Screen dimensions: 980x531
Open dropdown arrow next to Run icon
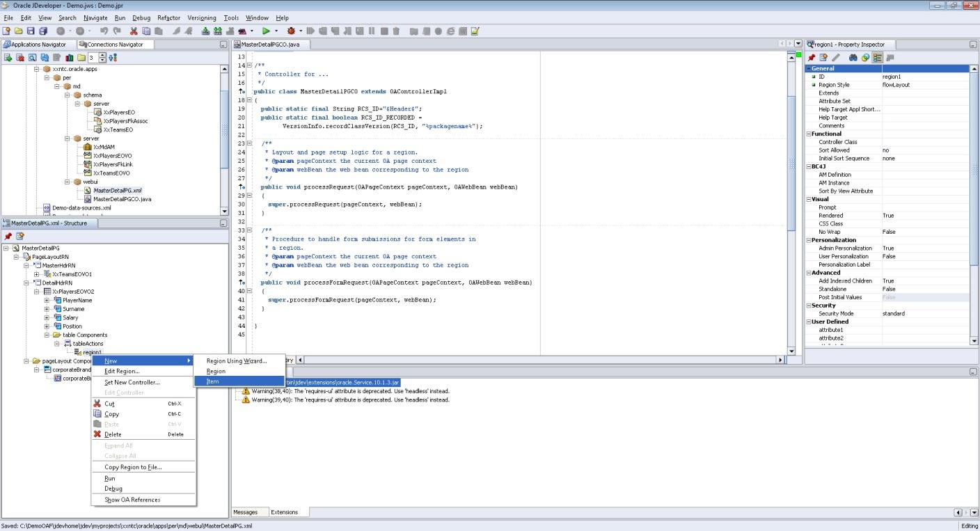point(276,31)
